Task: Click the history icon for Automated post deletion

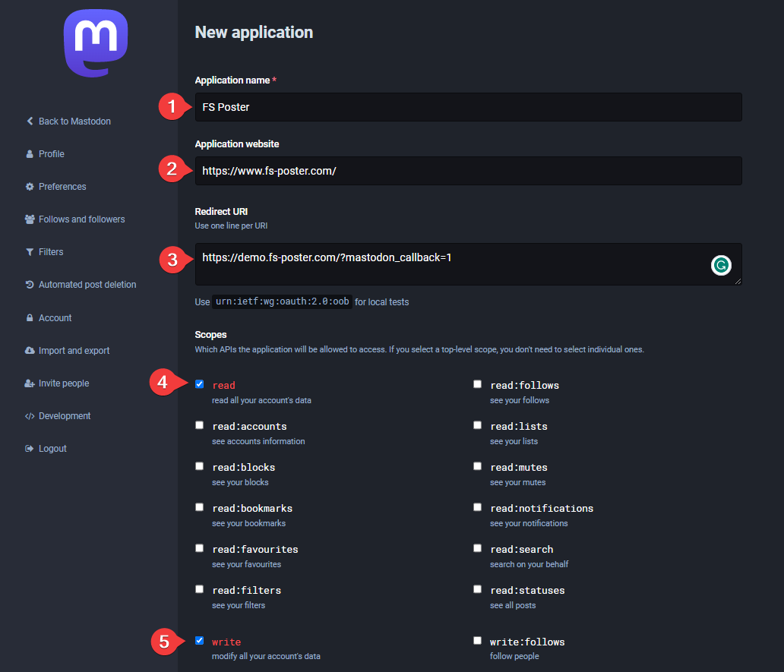Action: [x=30, y=284]
